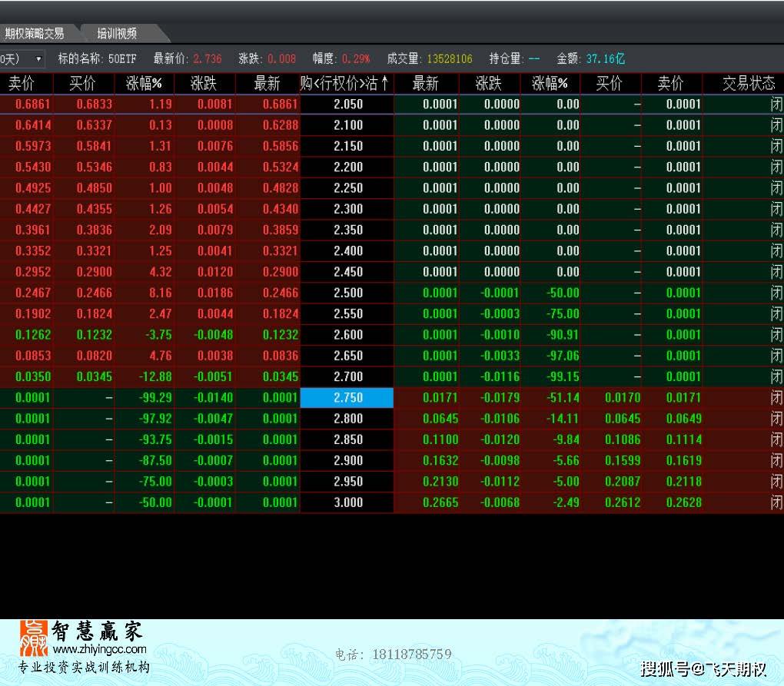
Task: Click call percent change 8.16
Action: click(160, 293)
